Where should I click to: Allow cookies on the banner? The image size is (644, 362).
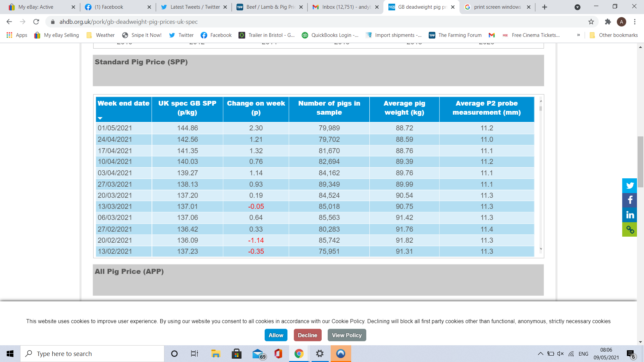(276, 335)
